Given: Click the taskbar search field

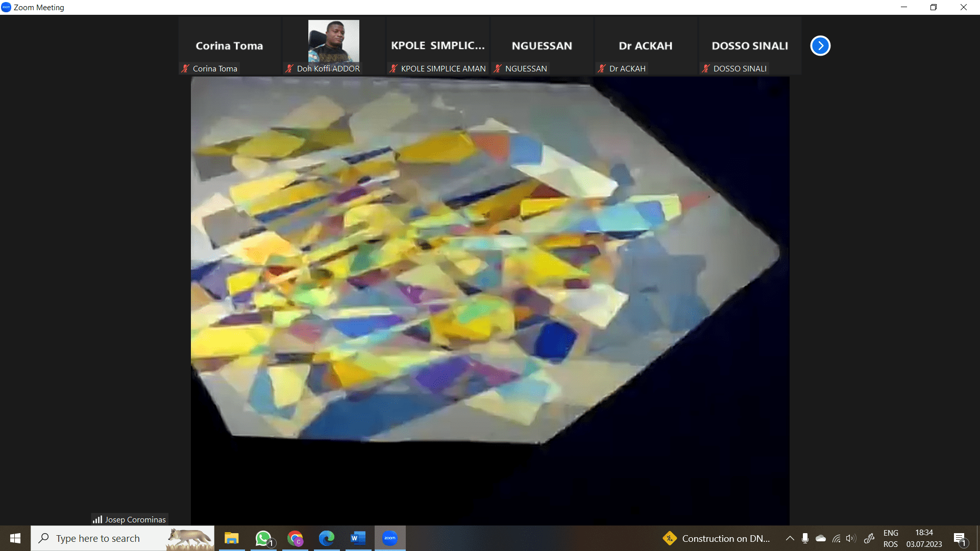Looking at the screenshot, I should 122,538.
